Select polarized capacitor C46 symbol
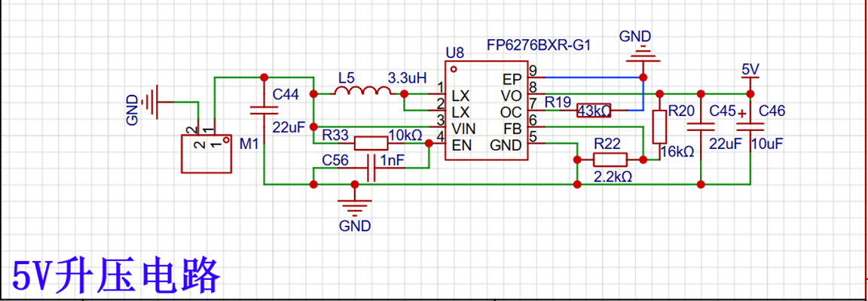Image resolution: width=868 pixels, height=301 pixels. pyautogui.click(x=750, y=126)
